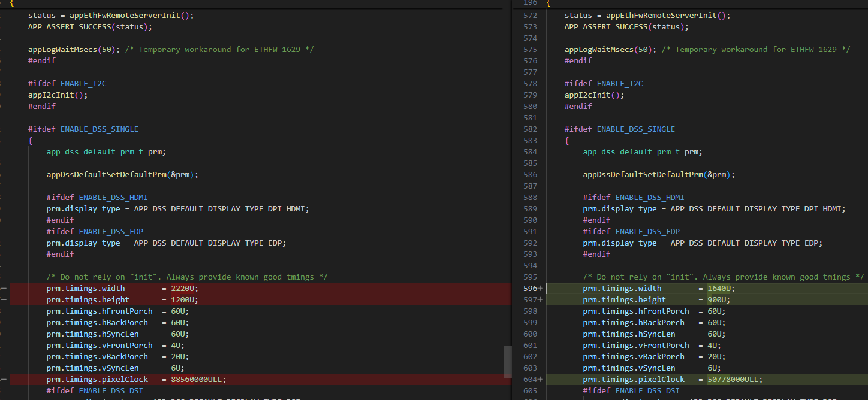Place cursor on the added 1640U width value
Image resolution: width=868 pixels, height=400 pixels.
coord(719,289)
